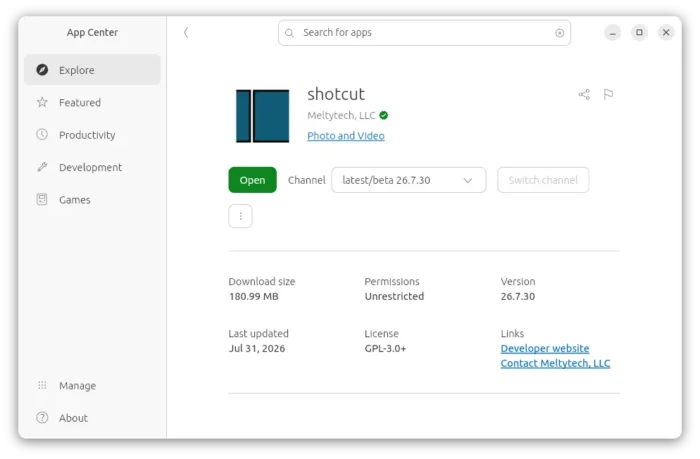Open the three-dot more options button

240,216
